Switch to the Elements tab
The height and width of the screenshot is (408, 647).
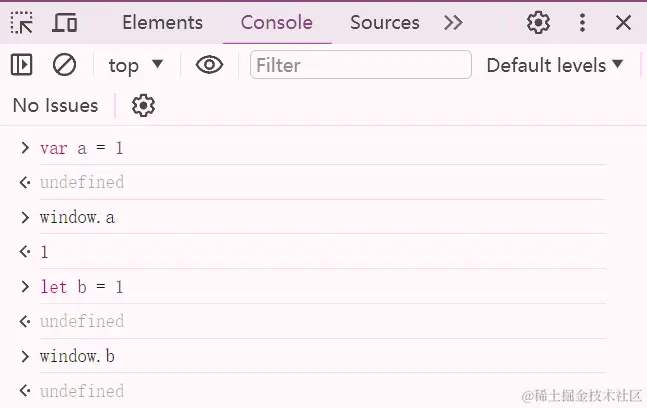point(162,22)
